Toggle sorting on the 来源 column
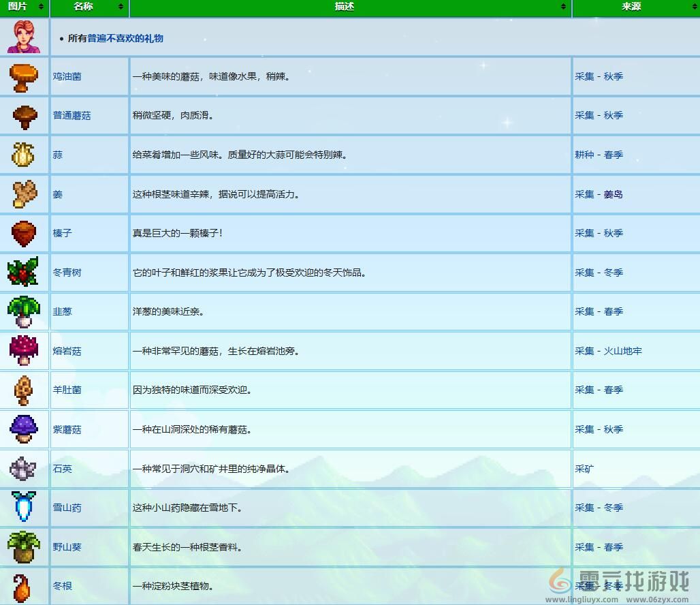The height and width of the screenshot is (605, 700). [693, 8]
